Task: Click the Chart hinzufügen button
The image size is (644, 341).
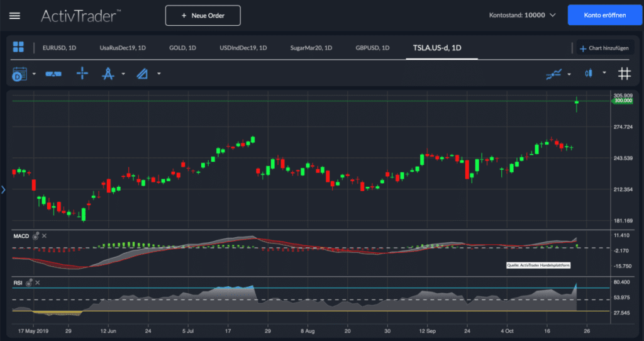Action: [604, 48]
